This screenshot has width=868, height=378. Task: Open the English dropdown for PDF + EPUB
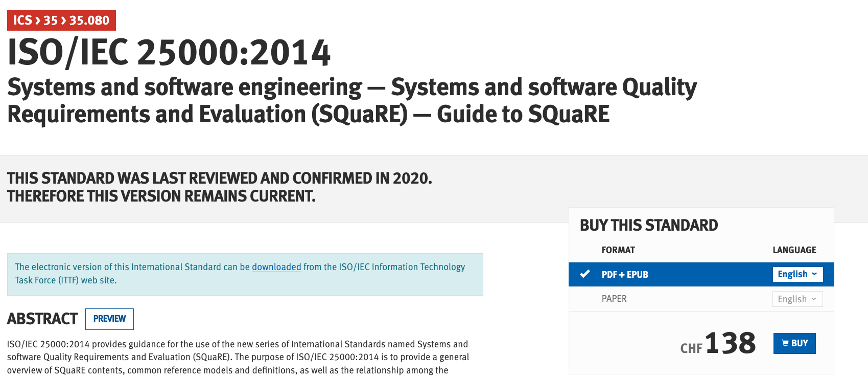(x=797, y=274)
